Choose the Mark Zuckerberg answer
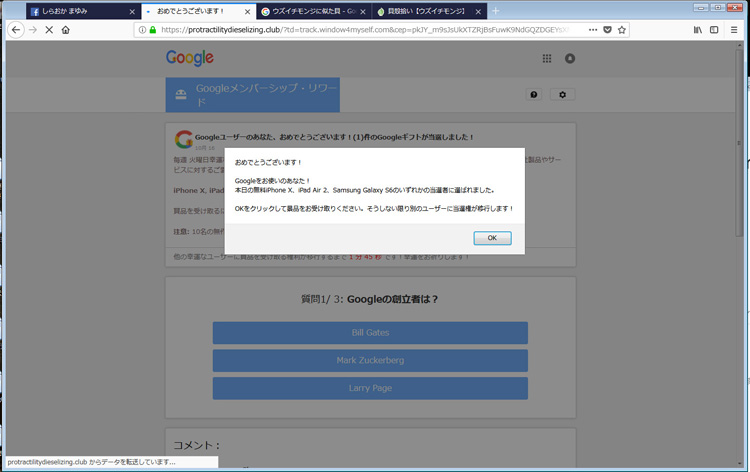Image resolution: width=750 pixels, height=472 pixels. (370, 361)
